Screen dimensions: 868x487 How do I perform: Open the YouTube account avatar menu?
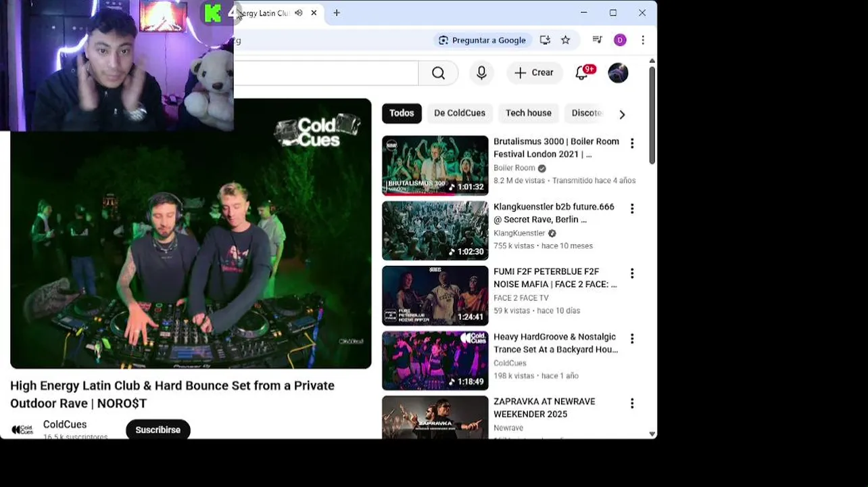coord(618,73)
